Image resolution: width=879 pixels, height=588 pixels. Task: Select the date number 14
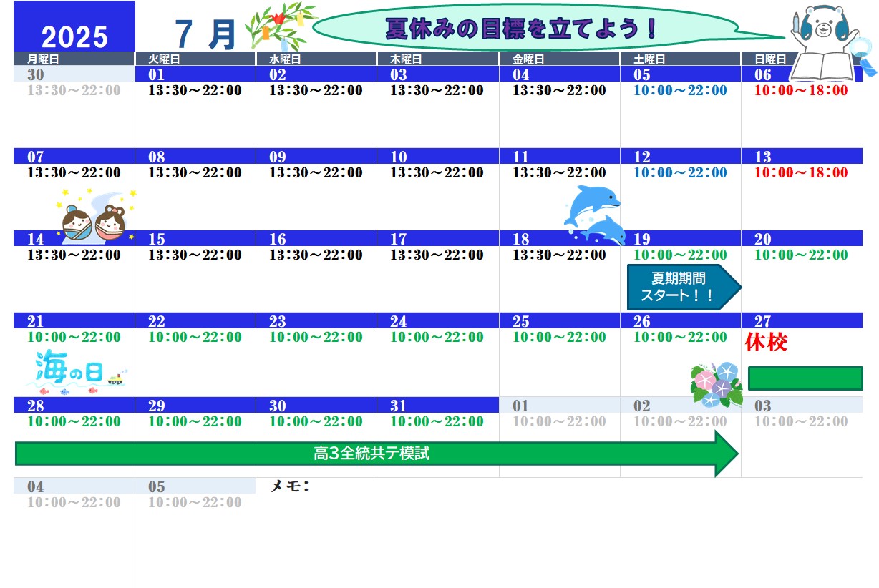coord(36,239)
